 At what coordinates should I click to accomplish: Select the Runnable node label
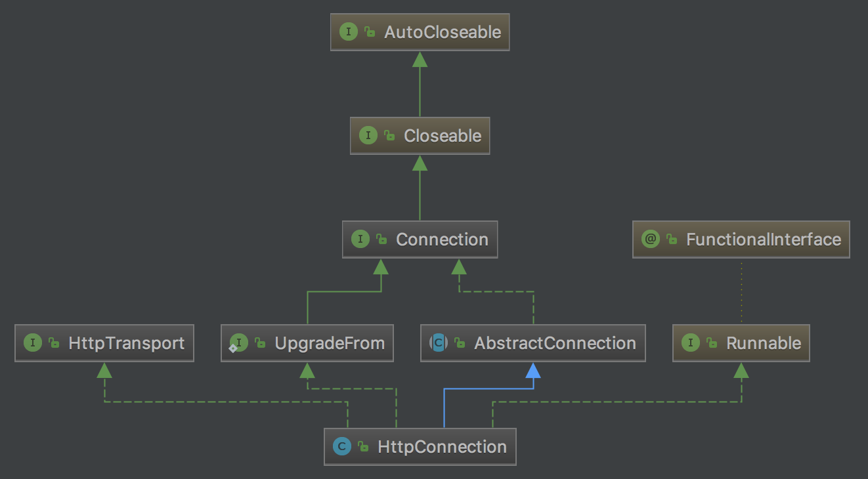pos(764,343)
